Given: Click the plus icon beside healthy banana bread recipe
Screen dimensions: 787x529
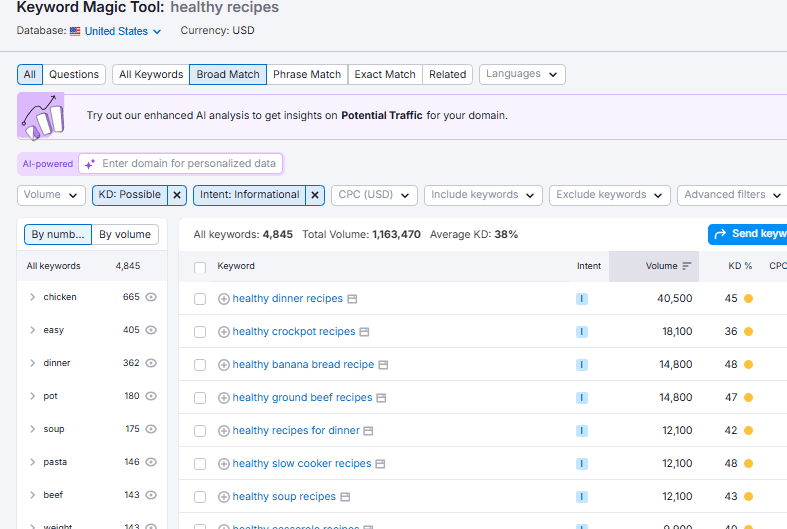Looking at the screenshot, I should click(224, 365).
